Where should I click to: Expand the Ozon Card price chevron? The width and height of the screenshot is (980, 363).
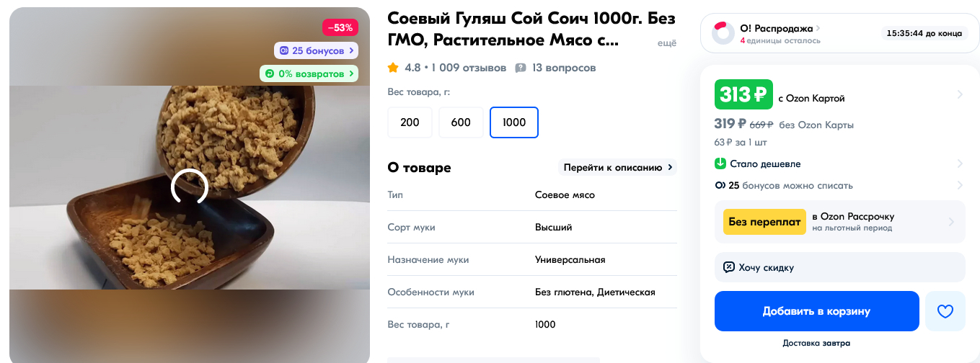[x=959, y=94]
